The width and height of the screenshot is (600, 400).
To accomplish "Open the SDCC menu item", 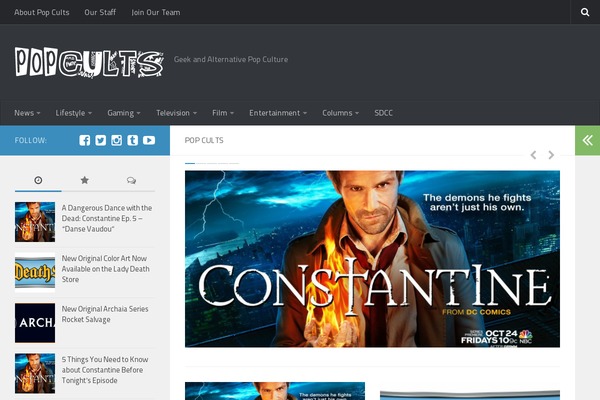I will coord(383,113).
